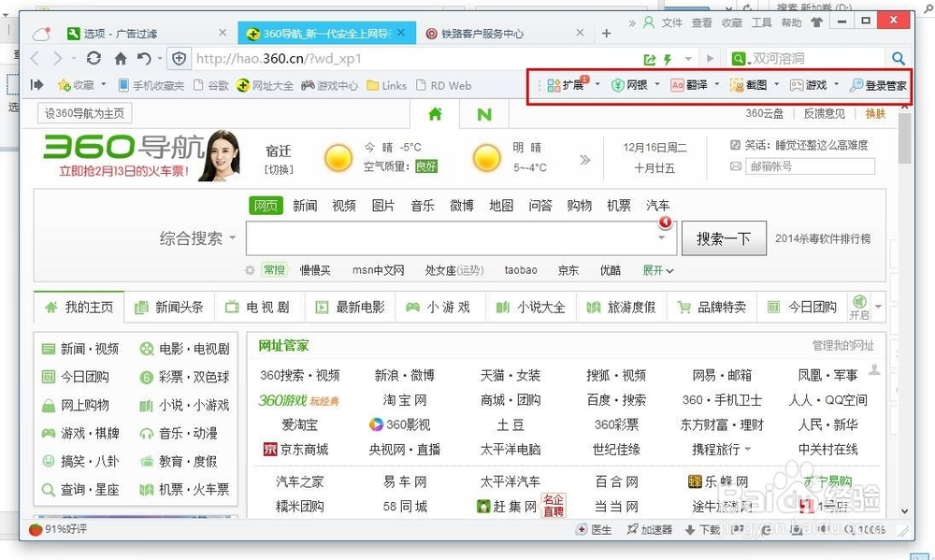Open the 扩展 extensions button
The width and height of the screenshot is (935, 560).
[x=566, y=85]
